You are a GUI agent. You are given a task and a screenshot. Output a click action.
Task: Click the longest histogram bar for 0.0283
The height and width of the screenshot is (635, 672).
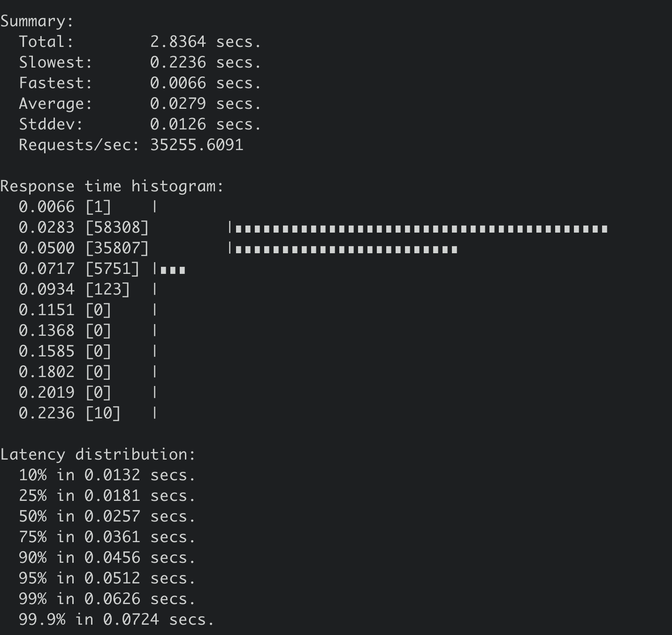click(421, 229)
